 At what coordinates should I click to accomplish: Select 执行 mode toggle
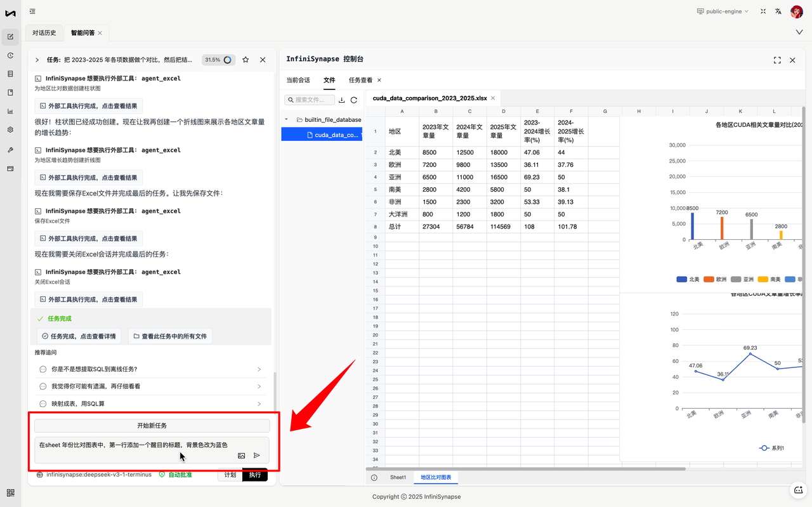(255, 475)
